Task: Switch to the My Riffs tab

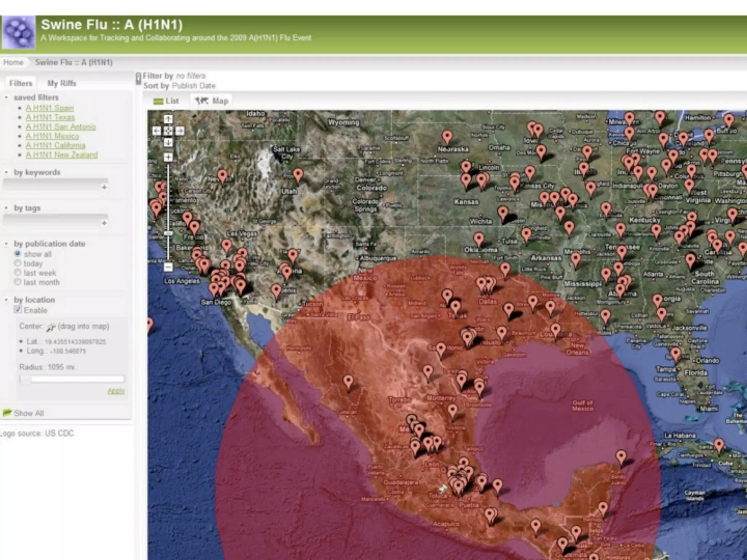Action: pyautogui.click(x=62, y=83)
